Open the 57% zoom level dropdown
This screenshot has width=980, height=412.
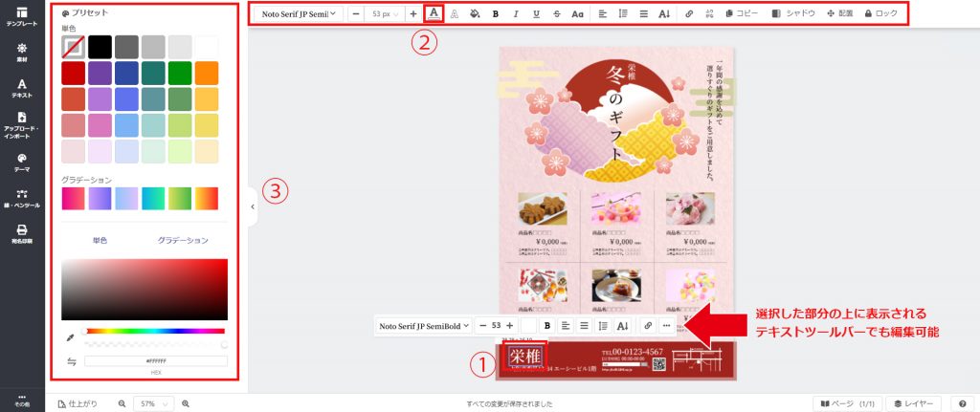151,404
